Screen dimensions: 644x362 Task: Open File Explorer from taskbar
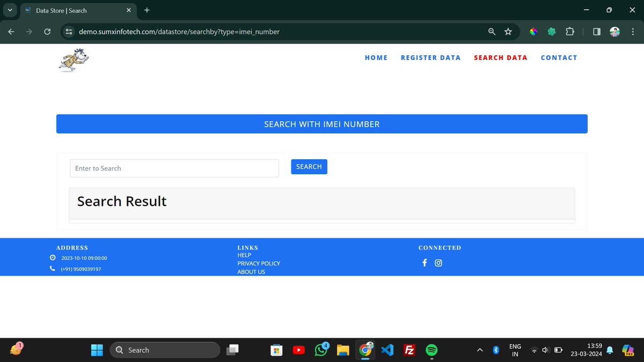pos(343,350)
